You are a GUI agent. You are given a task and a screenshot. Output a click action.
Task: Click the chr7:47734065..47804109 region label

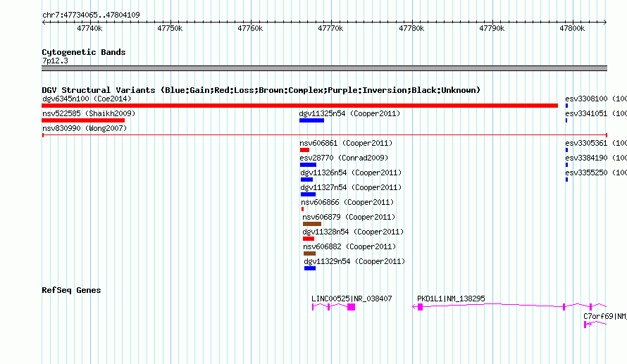click(x=91, y=15)
